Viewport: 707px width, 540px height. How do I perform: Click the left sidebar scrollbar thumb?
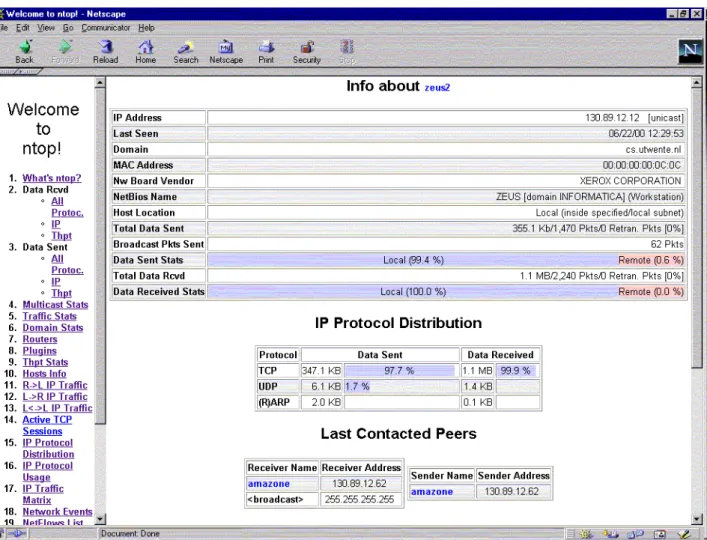(100, 256)
